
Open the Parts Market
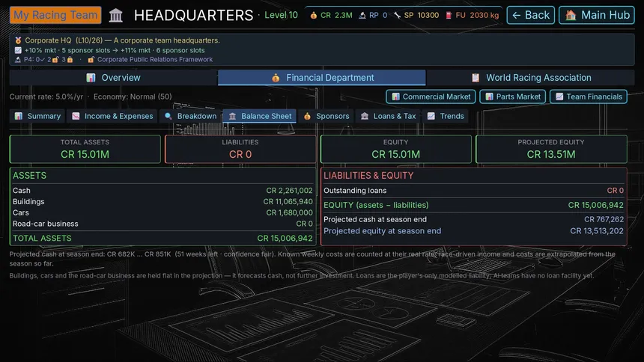point(512,97)
